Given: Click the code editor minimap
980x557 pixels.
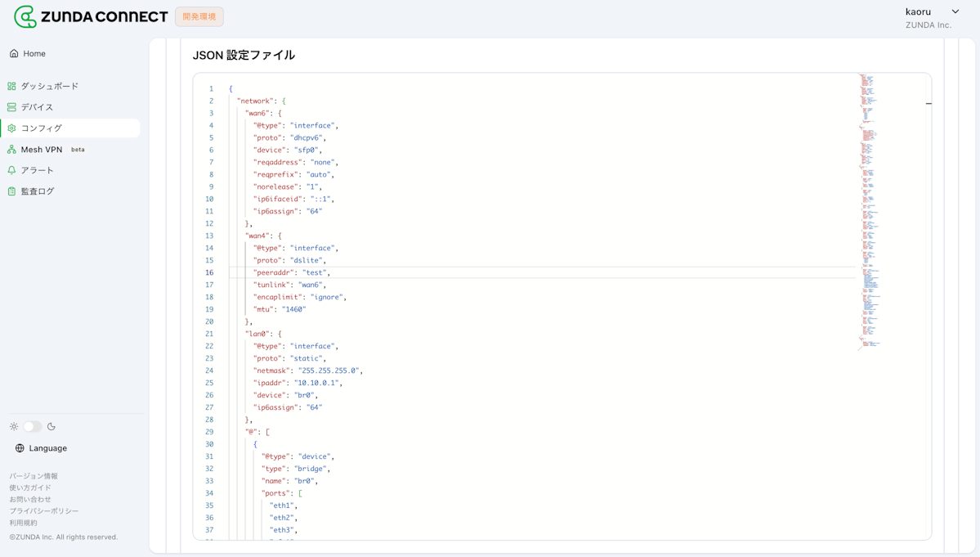Looking at the screenshot, I should click(x=870, y=213).
